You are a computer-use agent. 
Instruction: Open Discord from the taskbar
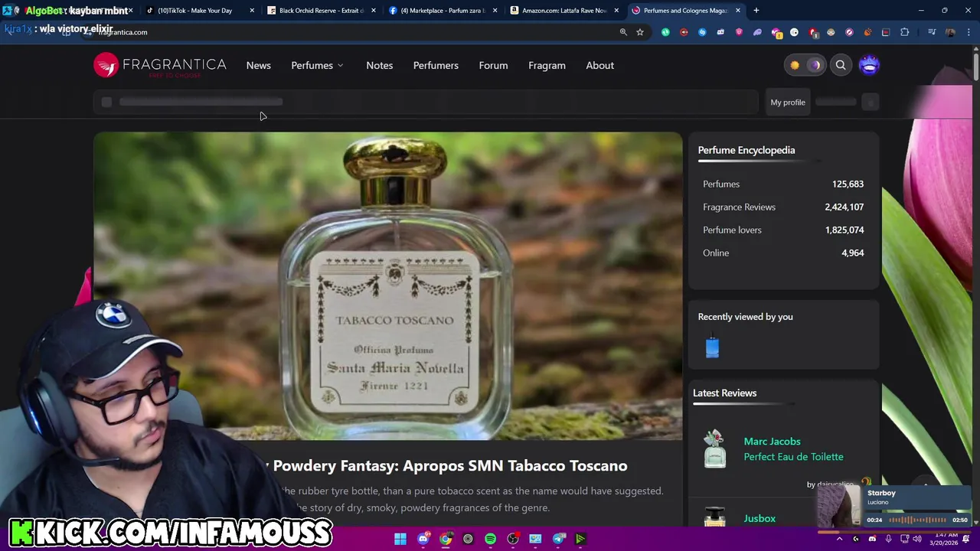423,539
